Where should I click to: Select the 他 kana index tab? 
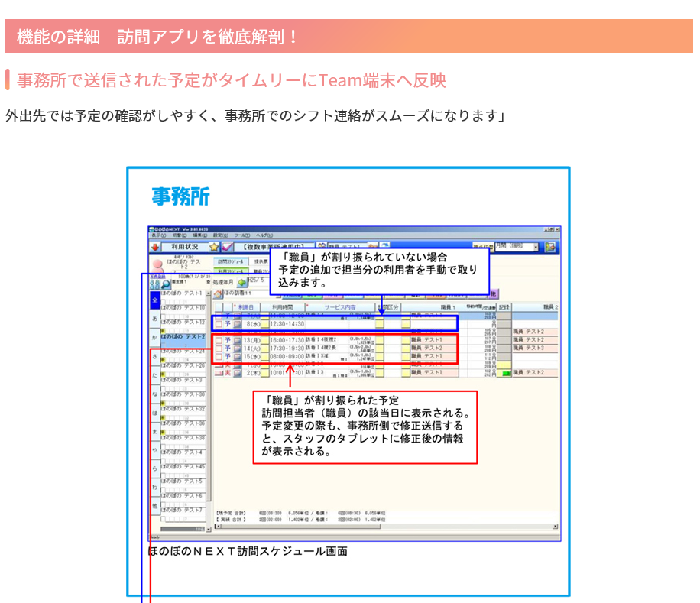point(155,506)
